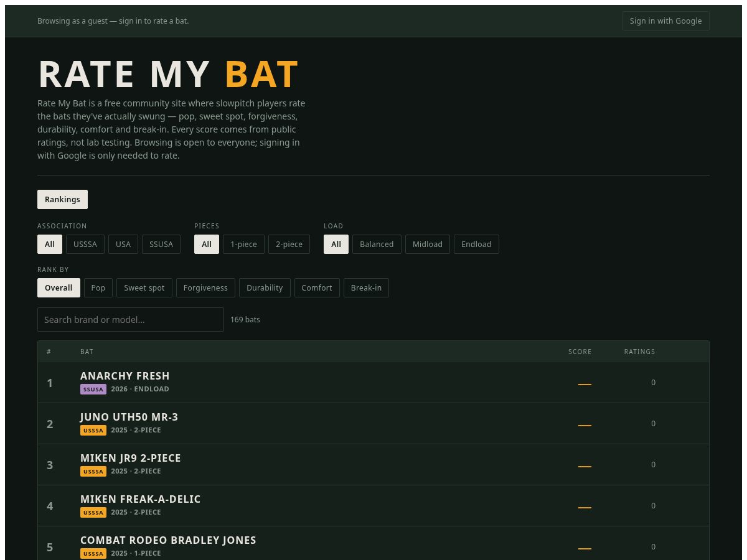The width and height of the screenshot is (747, 560).
Task: Rank bats by Durability
Action: 265,287
